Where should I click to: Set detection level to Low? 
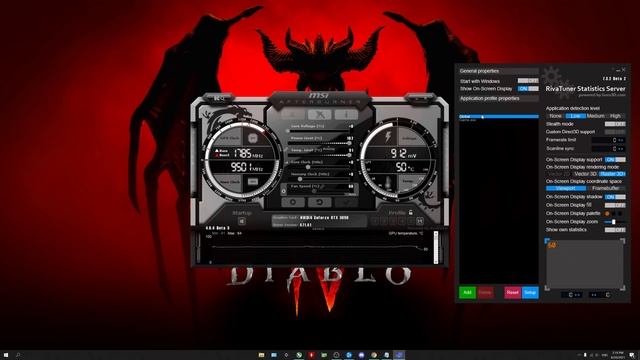point(576,116)
